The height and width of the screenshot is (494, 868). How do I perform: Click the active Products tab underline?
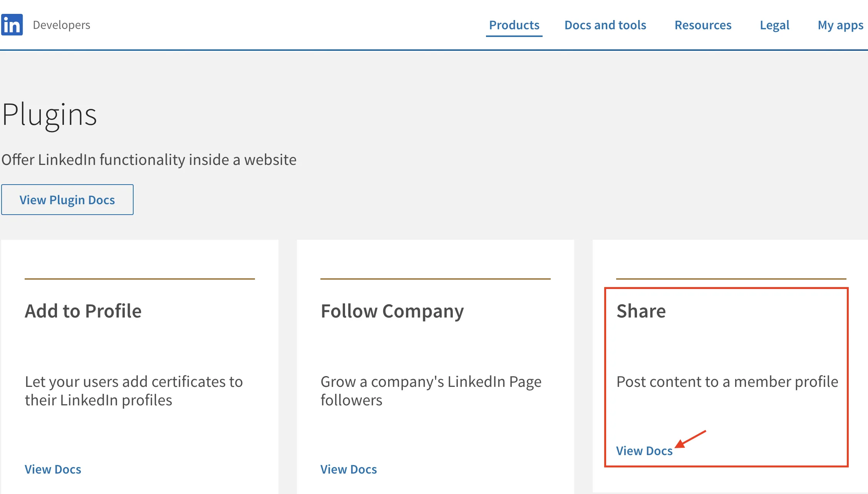tap(514, 37)
